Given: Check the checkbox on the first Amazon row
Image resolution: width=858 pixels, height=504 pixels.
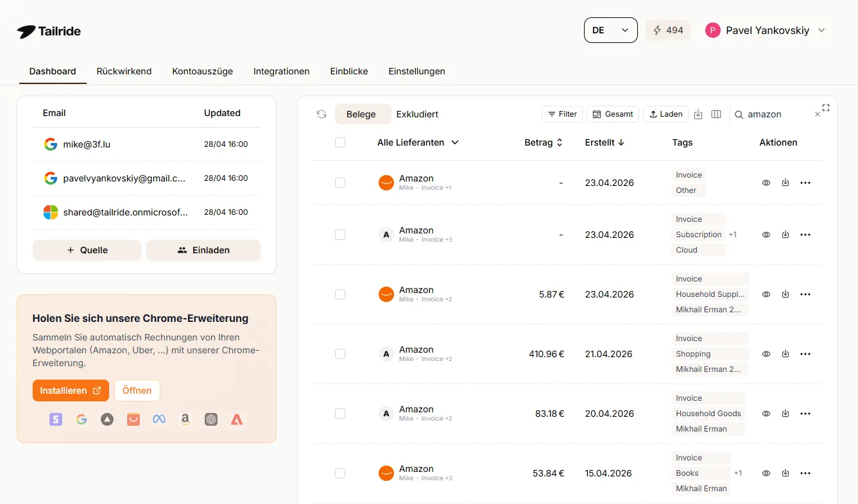Looking at the screenshot, I should point(339,182).
